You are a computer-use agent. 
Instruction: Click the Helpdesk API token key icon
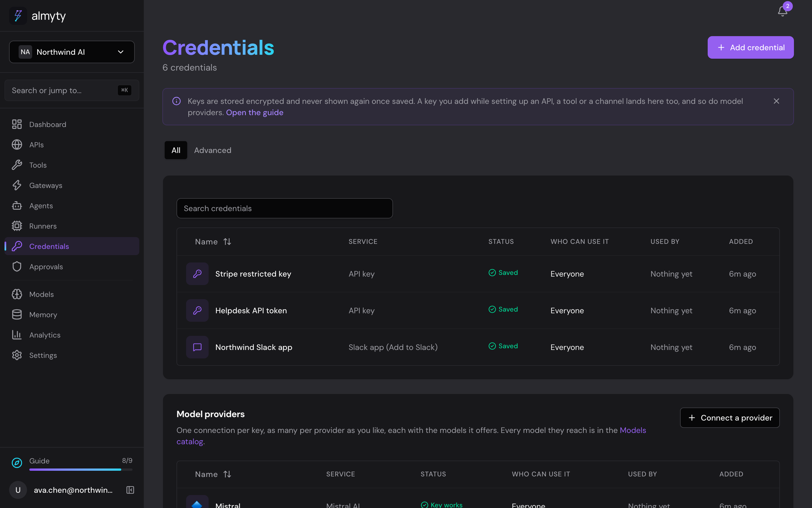tap(197, 310)
